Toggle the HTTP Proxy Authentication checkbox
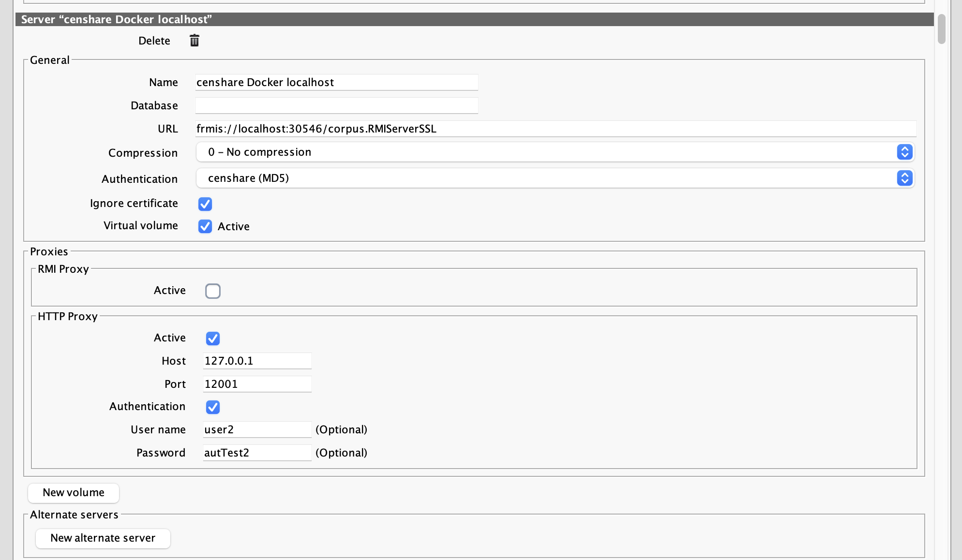 click(213, 407)
